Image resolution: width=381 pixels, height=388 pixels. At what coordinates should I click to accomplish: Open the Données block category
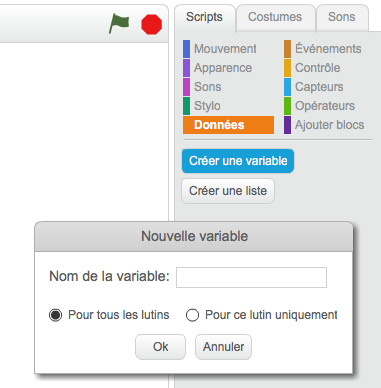point(228,125)
